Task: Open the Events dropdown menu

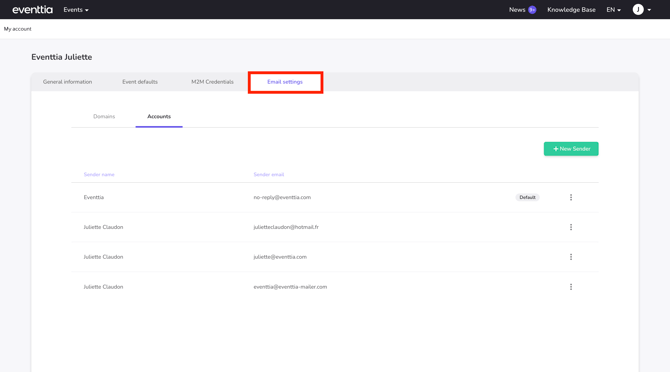Action: (x=76, y=9)
